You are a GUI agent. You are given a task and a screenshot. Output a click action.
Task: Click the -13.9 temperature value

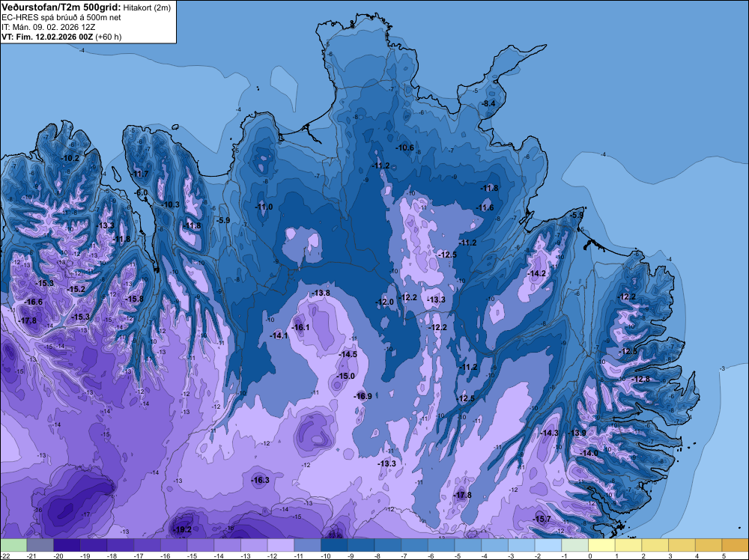pos(577,433)
